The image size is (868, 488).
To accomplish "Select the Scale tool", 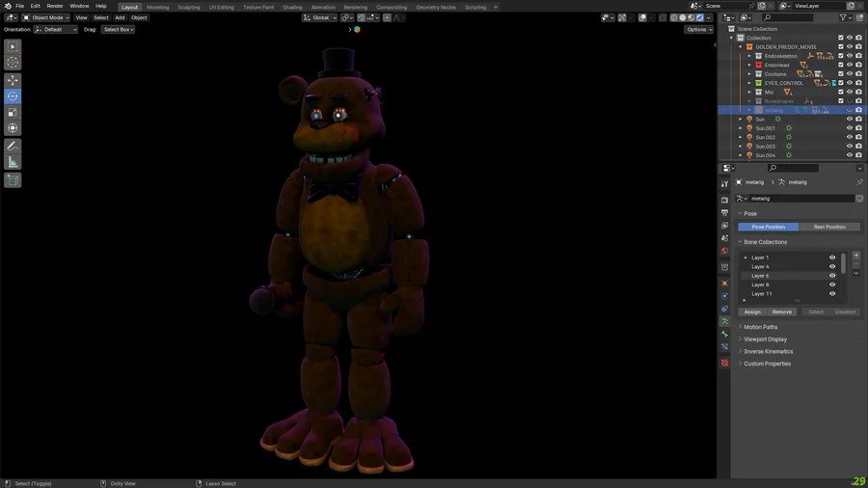I will [x=13, y=112].
